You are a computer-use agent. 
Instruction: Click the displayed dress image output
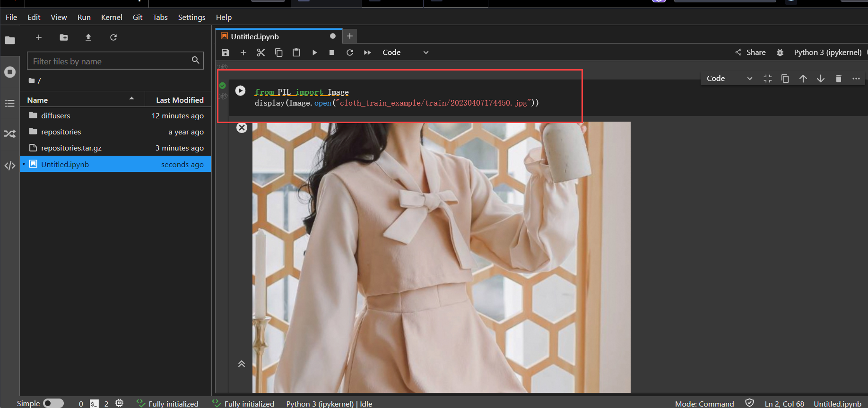(x=441, y=257)
